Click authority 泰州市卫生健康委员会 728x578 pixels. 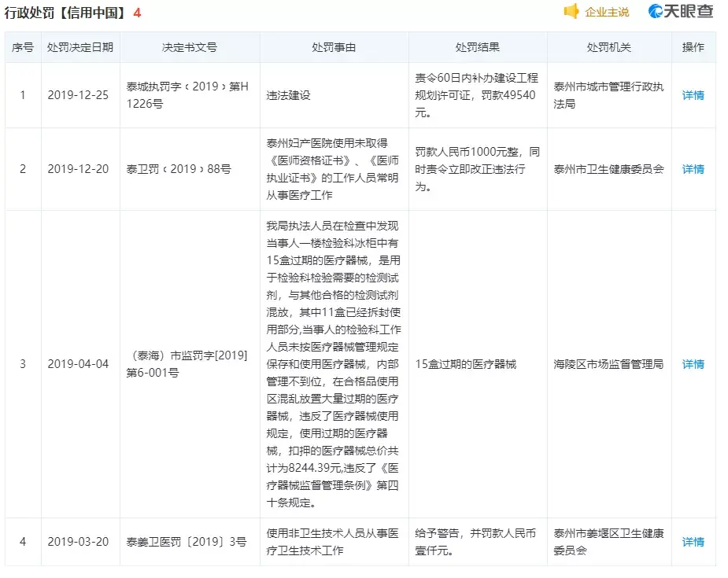(x=608, y=169)
